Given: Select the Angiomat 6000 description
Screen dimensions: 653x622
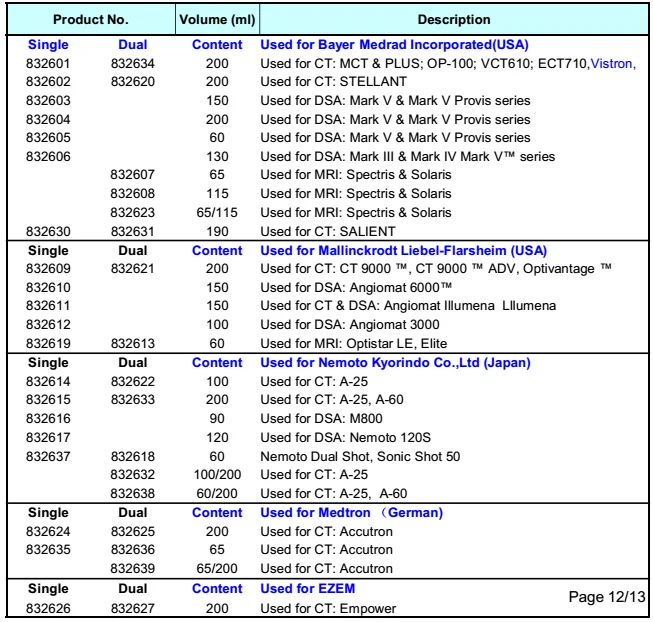Looking at the screenshot, I should point(356,288).
